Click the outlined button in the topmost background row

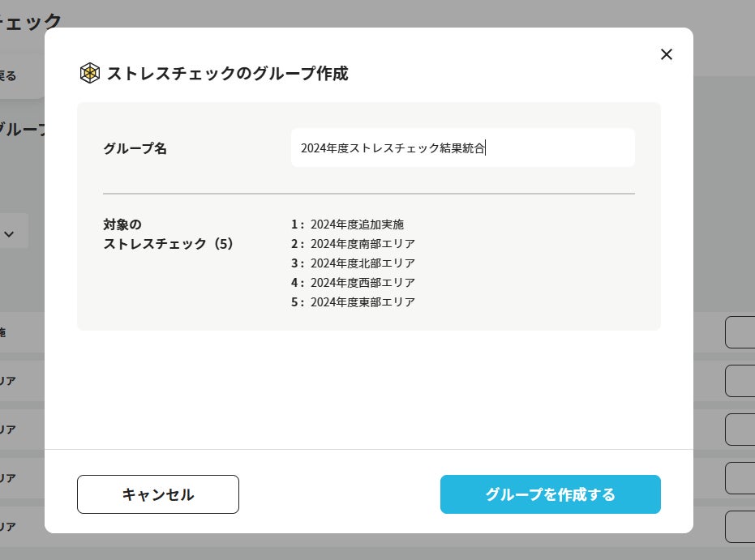740,332
